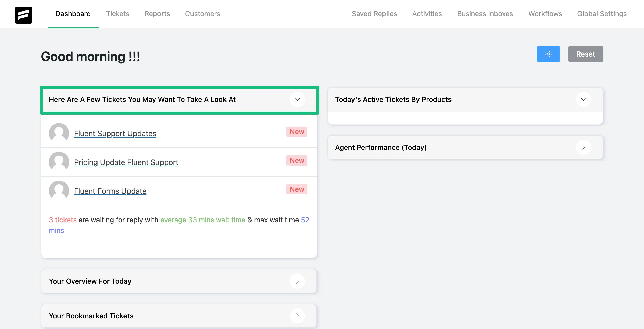
Task: Click 'Today's Active Tickets By Products' title
Action: click(393, 99)
